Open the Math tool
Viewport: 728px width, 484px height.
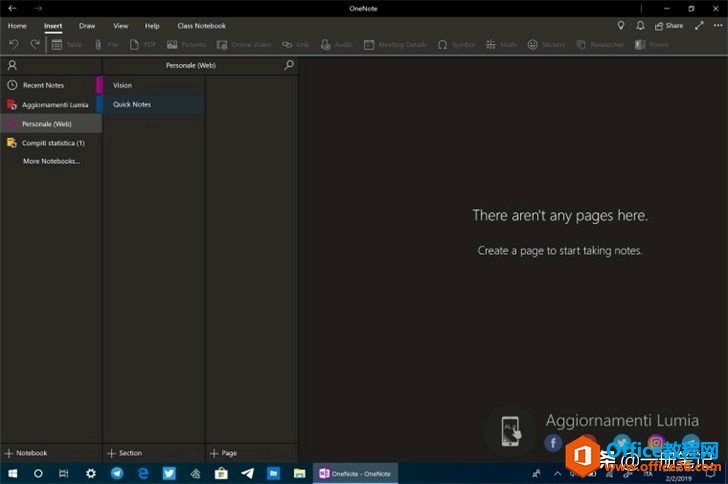501,45
